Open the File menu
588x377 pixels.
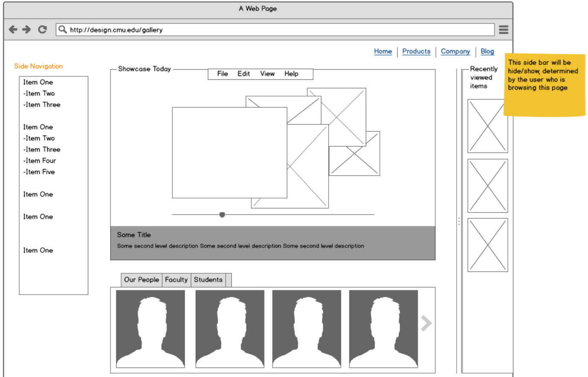222,74
